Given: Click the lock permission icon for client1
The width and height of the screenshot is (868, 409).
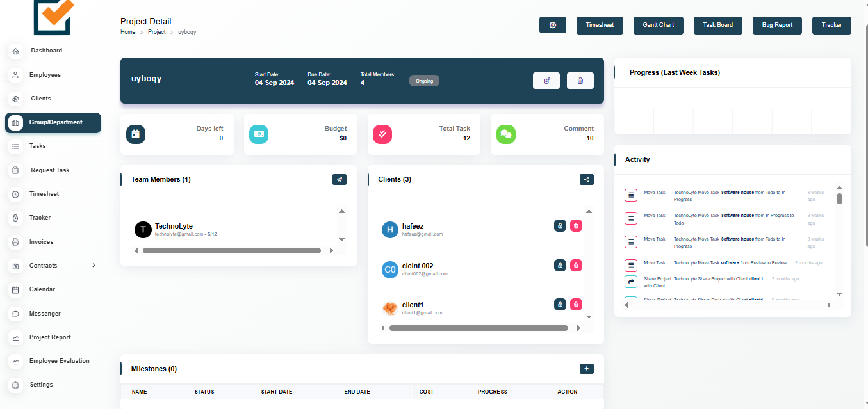Looking at the screenshot, I should point(560,305).
